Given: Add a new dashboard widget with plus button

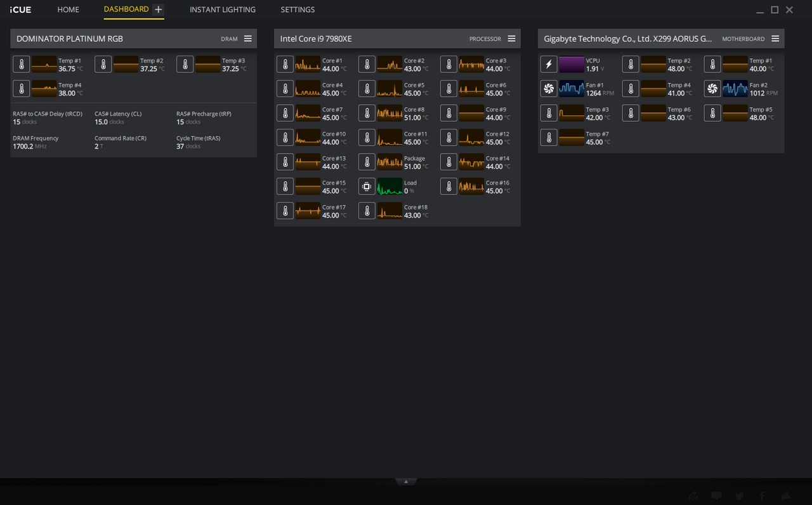Looking at the screenshot, I should [x=159, y=10].
